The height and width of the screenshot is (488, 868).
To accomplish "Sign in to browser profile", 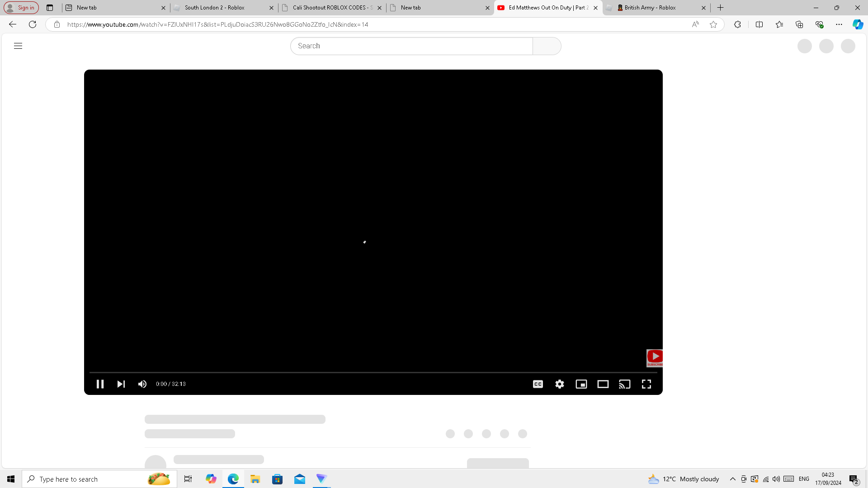I will 21,8.
